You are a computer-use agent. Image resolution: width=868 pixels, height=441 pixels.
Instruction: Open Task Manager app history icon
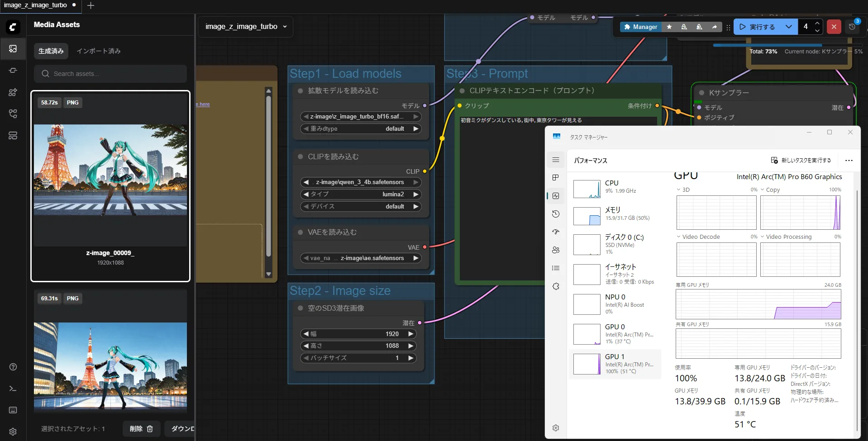(x=556, y=214)
